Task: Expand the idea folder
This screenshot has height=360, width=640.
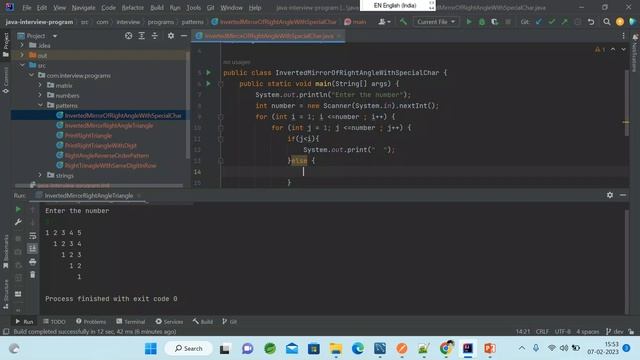Action: point(22,45)
